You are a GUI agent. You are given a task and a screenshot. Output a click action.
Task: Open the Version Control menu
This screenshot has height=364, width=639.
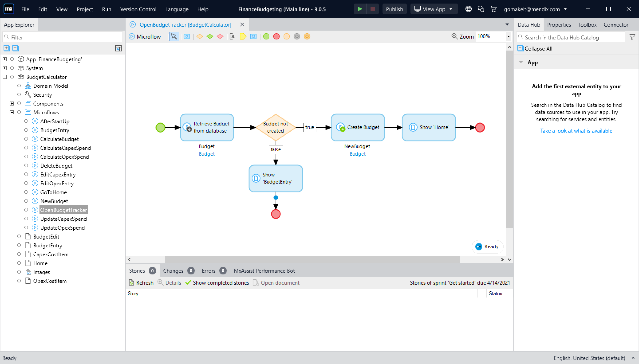pyautogui.click(x=138, y=9)
